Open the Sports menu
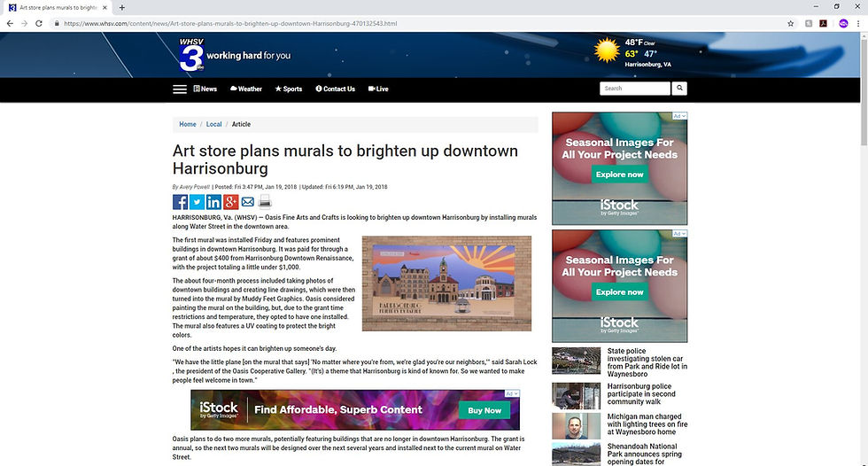Viewport: 868px width, 466px height. click(x=289, y=89)
